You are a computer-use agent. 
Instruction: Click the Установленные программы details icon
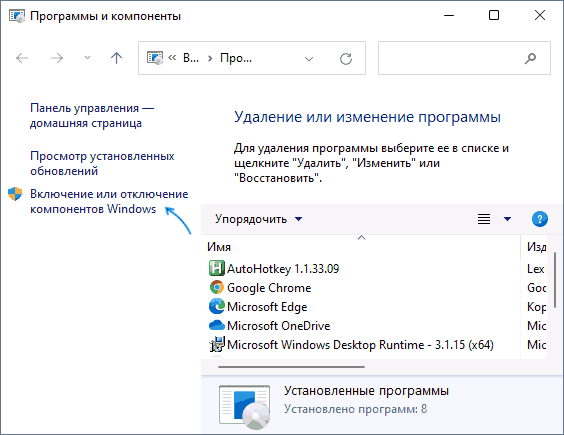point(244,407)
